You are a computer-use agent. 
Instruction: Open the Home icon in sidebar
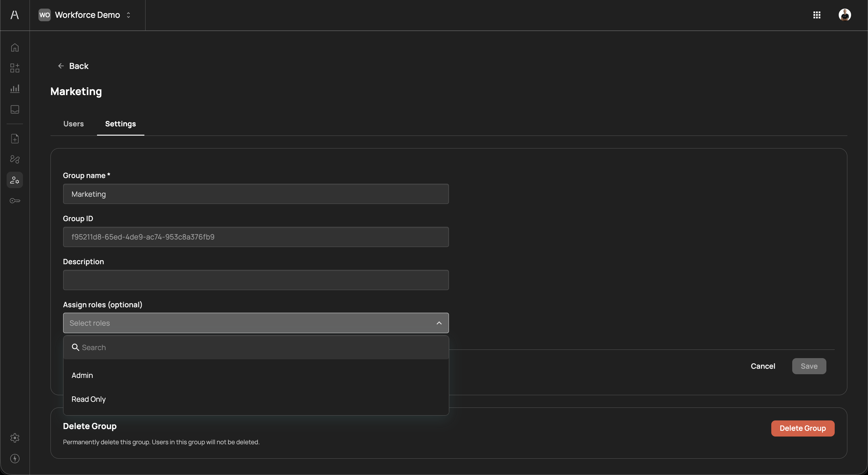[15, 48]
